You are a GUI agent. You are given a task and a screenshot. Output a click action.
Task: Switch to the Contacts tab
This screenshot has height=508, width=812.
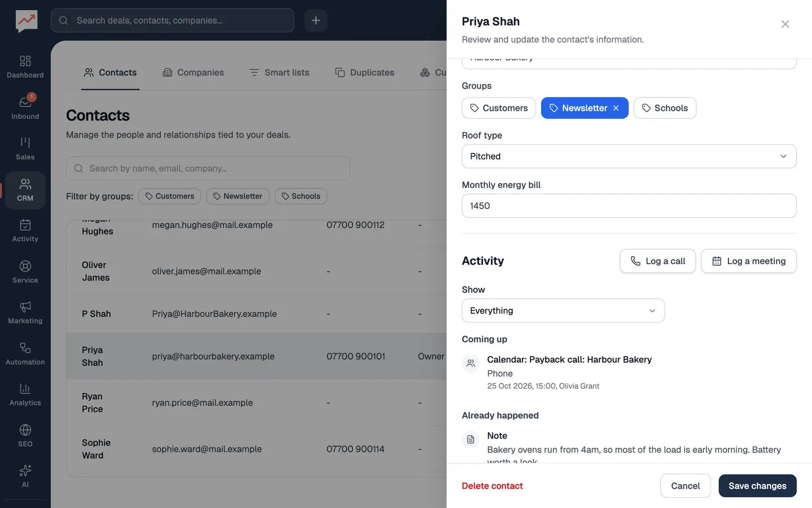110,73
